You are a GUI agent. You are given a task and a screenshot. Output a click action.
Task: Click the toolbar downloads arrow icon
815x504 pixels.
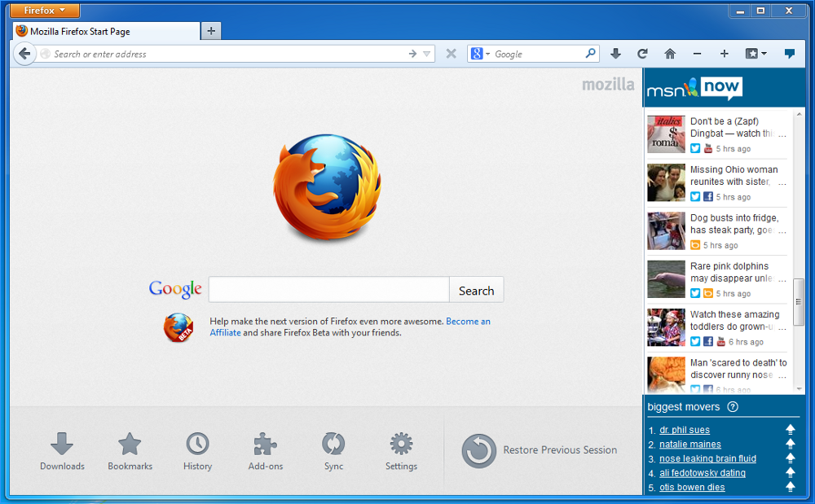click(615, 54)
